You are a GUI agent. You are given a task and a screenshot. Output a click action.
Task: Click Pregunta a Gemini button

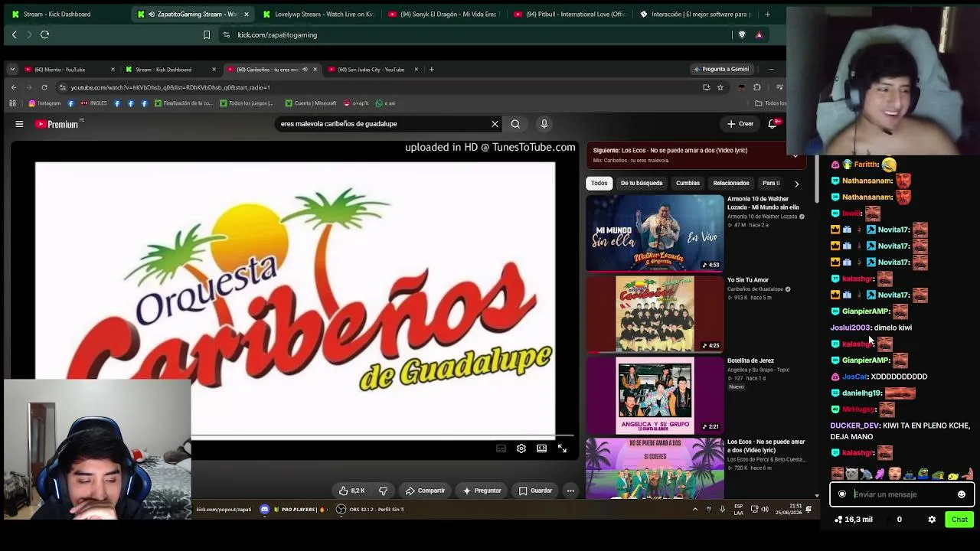tap(720, 69)
